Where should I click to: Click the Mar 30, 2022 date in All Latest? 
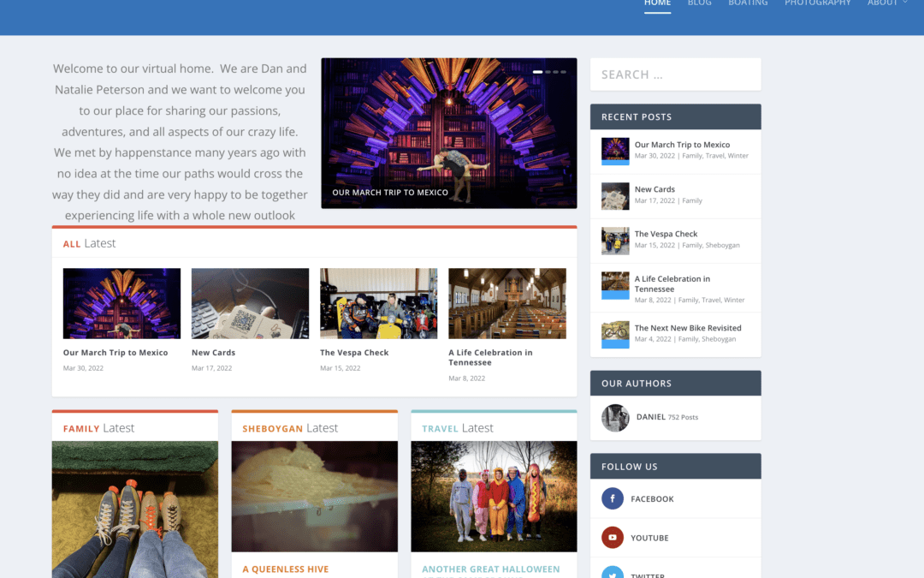[x=83, y=368]
